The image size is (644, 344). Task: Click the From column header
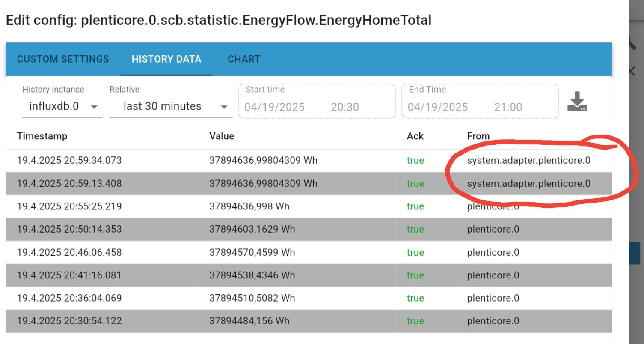[478, 136]
